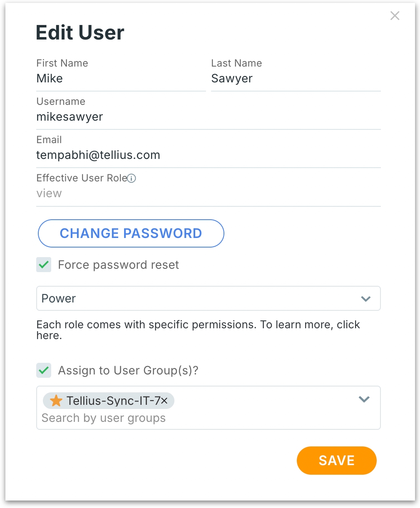Viewport: 420px width, 508px height.
Task: Click the Assign to User Group(s) label
Action: pos(128,370)
